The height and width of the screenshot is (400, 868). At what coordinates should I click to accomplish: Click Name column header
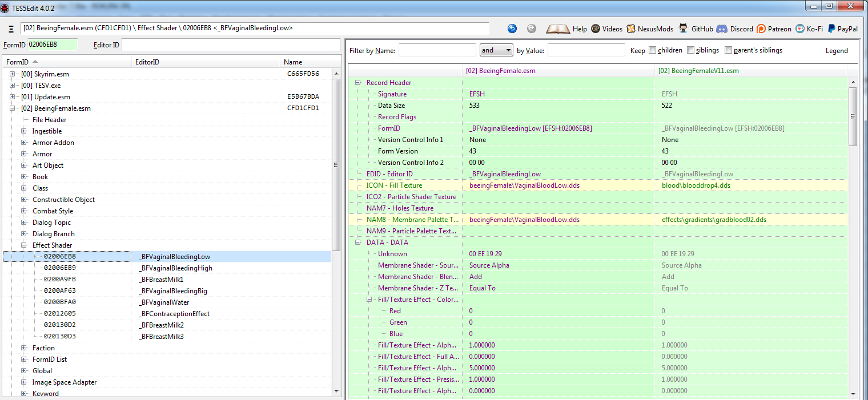[307, 62]
